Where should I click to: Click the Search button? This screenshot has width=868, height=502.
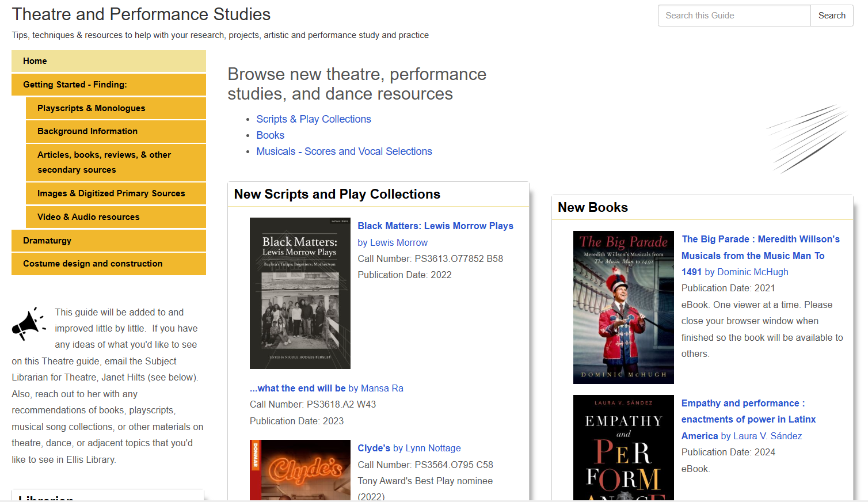[831, 16]
